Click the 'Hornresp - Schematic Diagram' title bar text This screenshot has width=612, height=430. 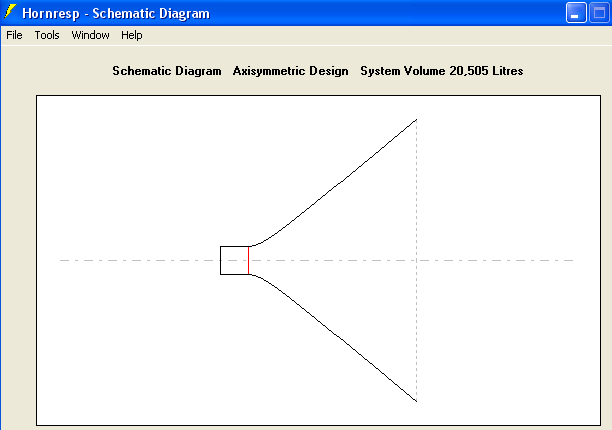[x=123, y=14]
